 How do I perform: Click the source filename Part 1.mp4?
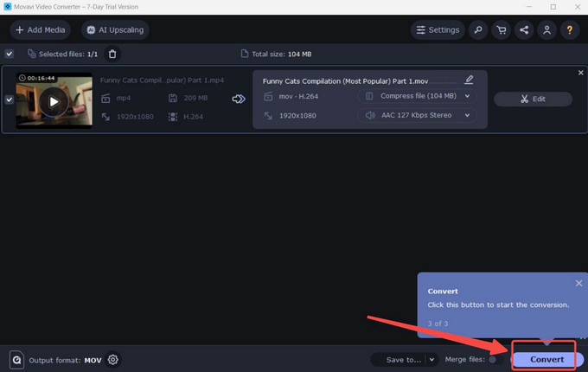click(162, 80)
